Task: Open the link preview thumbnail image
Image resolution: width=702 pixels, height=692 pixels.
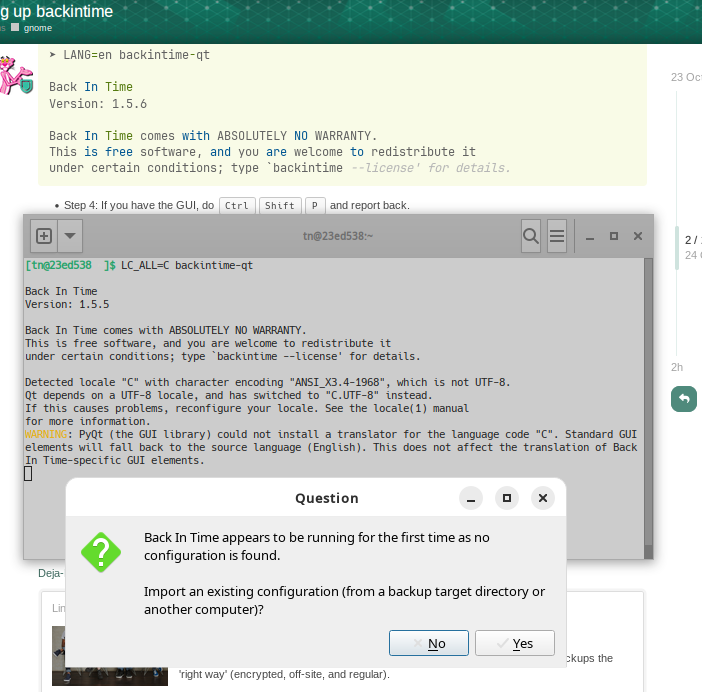Action: tap(89, 655)
